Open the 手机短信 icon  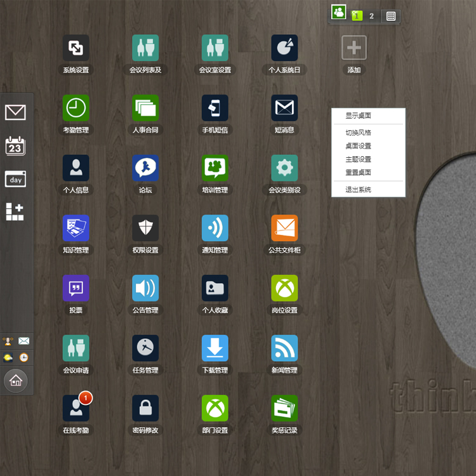point(215,108)
